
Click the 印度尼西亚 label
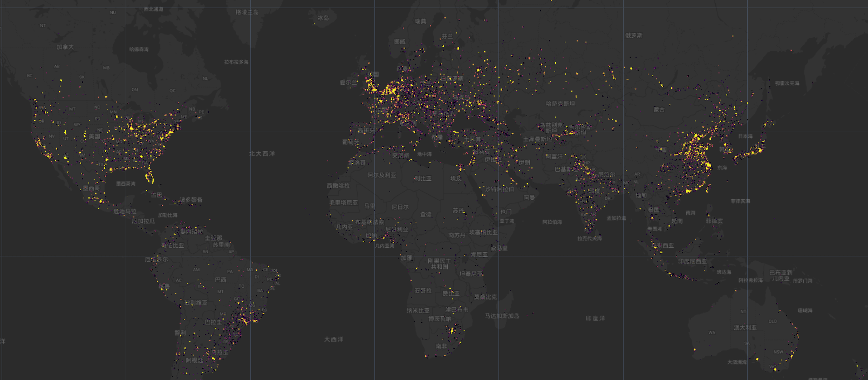pos(692,261)
